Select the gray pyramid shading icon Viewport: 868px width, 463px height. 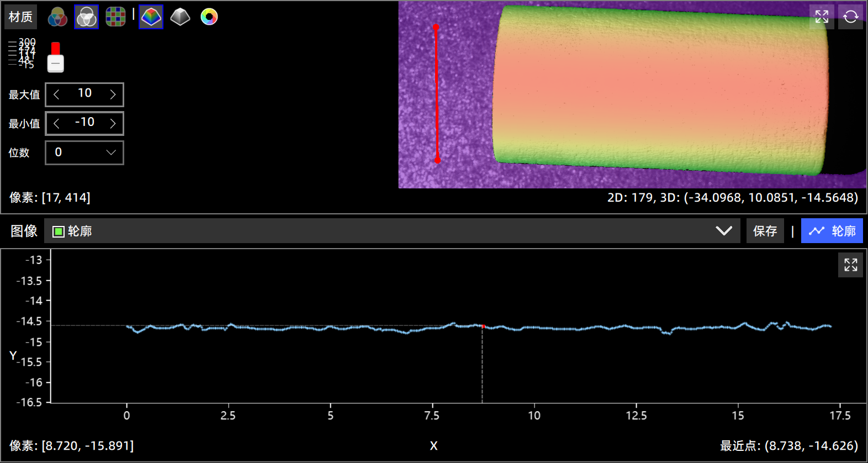(x=180, y=17)
